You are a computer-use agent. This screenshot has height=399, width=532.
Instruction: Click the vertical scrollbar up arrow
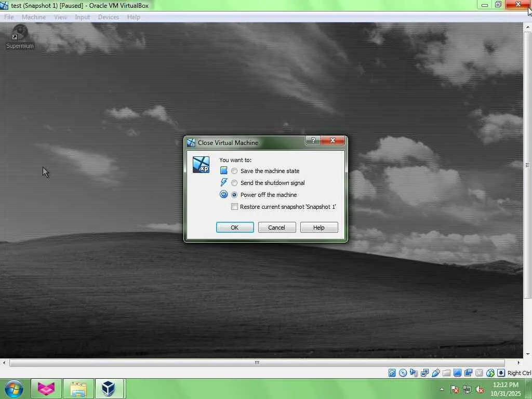point(528,26)
